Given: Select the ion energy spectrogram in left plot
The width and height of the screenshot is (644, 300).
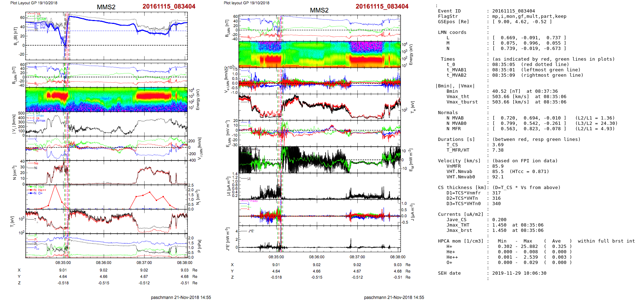Looking at the screenshot, I should [106, 100].
